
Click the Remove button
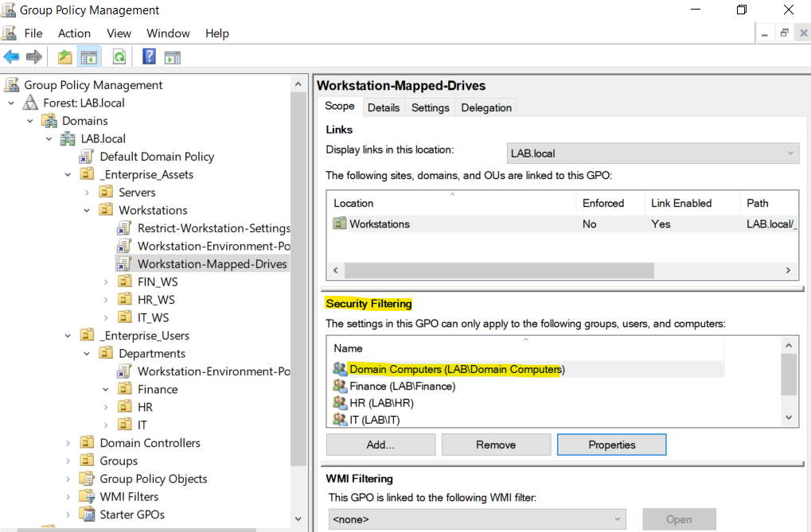pos(496,445)
